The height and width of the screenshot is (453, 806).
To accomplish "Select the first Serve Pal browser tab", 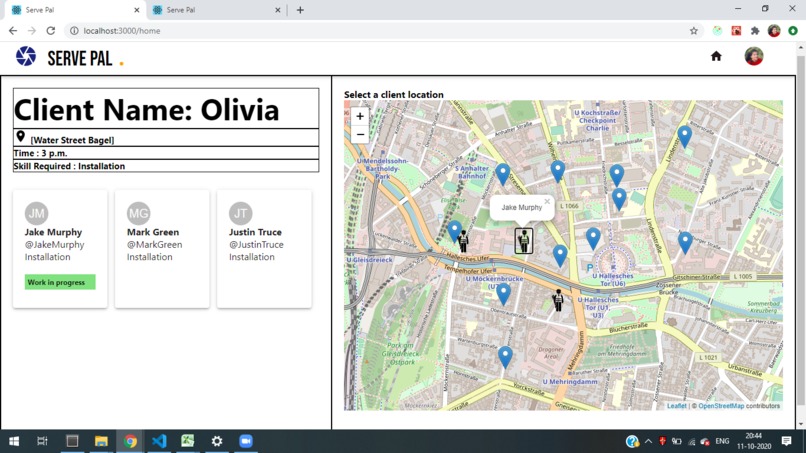I will pos(75,10).
